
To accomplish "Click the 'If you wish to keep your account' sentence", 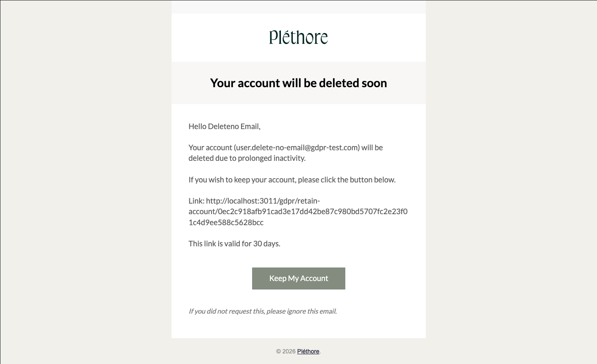I will tap(242, 179).
